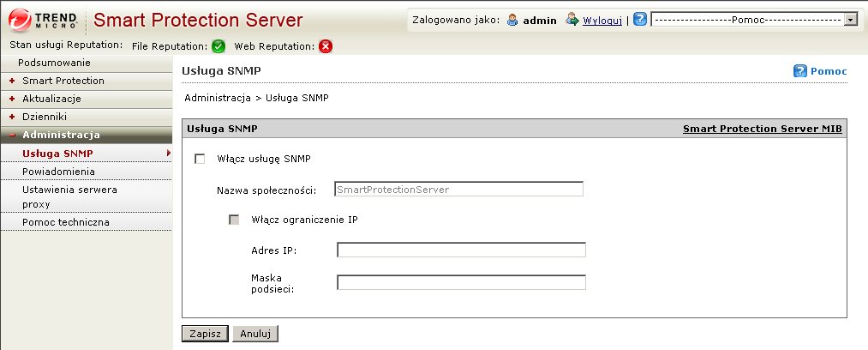Click the logout arrow icon beside Wyloguj

pyautogui.click(x=572, y=20)
